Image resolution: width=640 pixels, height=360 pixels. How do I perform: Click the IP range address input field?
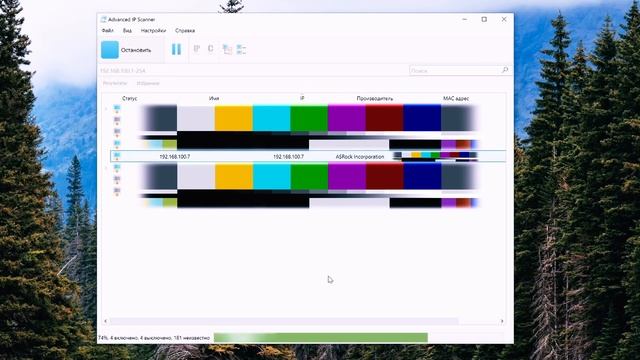tap(253, 71)
